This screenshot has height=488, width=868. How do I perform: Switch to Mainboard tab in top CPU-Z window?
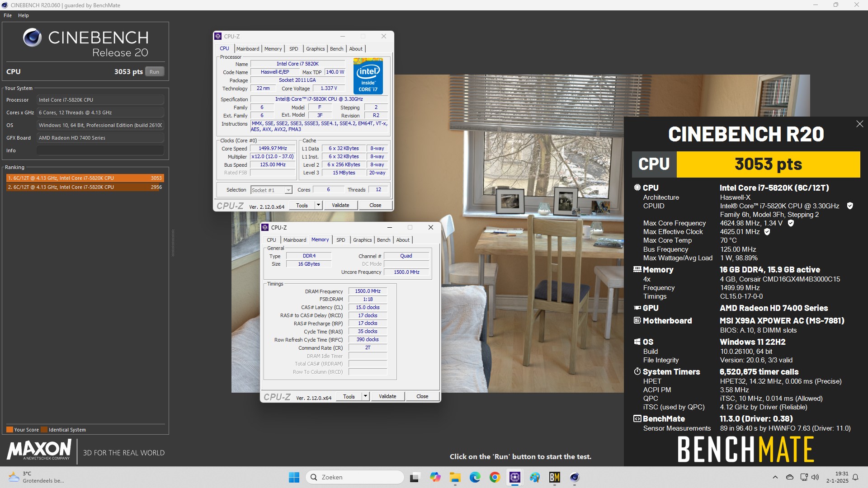click(x=248, y=49)
